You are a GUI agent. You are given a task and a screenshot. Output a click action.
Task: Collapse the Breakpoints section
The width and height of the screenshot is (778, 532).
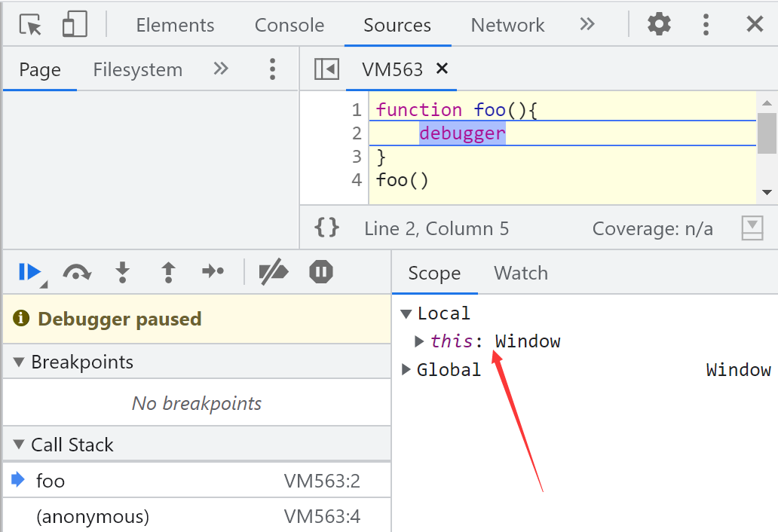point(19,362)
